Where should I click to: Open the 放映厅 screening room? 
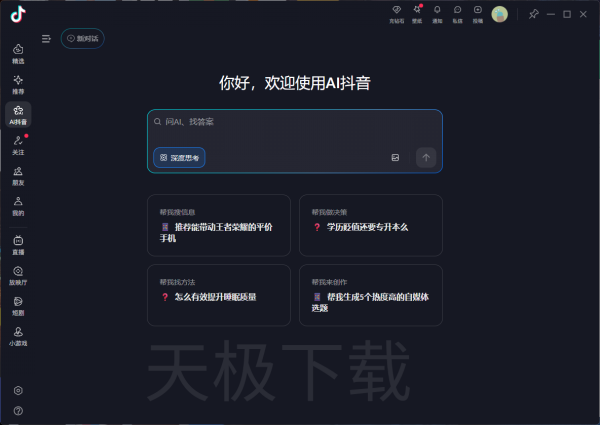pyautogui.click(x=18, y=275)
